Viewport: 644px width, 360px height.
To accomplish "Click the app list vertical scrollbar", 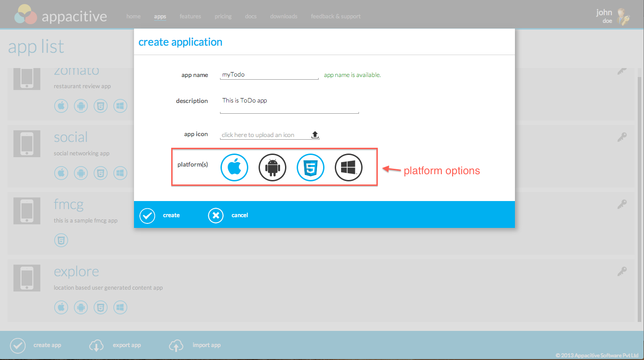I will point(639,199).
